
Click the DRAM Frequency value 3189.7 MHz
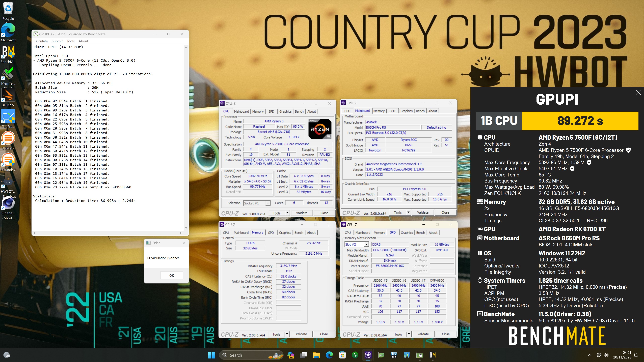point(288,266)
